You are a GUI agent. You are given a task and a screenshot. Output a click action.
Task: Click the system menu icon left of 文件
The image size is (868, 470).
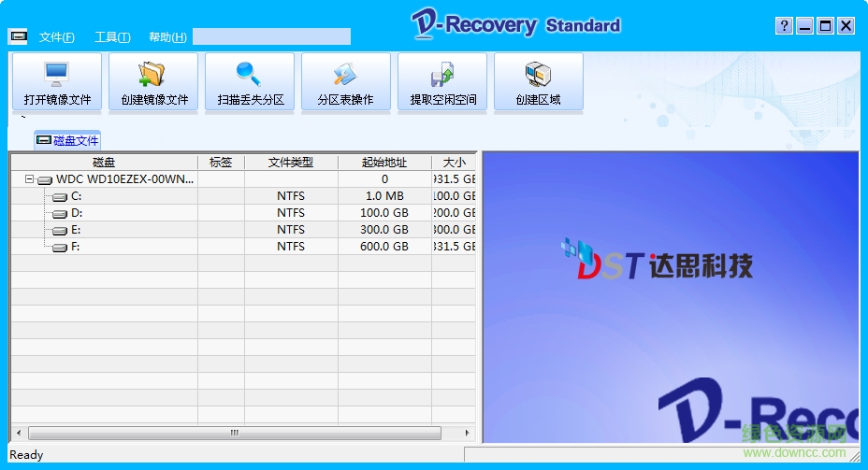pyautogui.click(x=18, y=36)
